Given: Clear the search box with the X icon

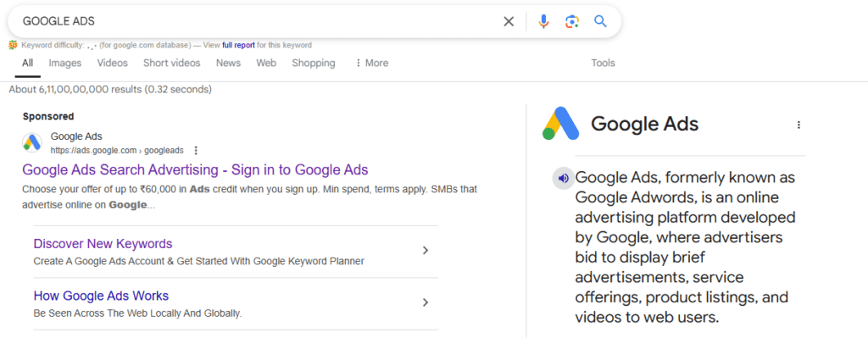Looking at the screenshot, I should [x=509, y=21].
